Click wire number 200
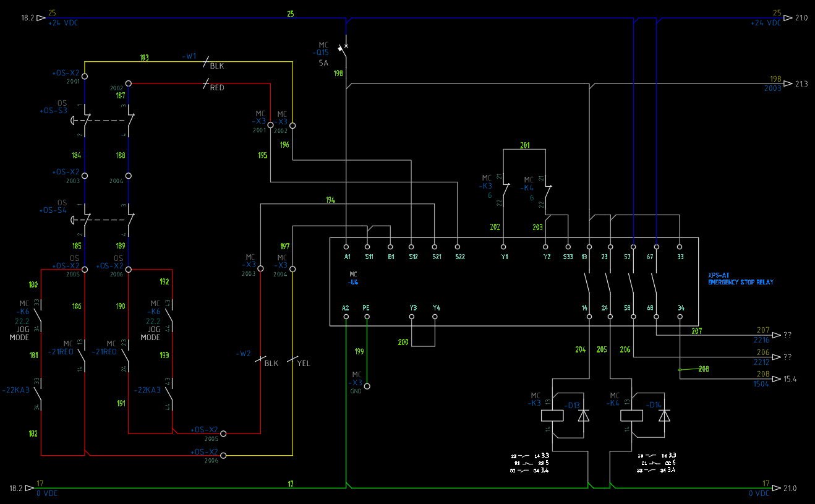Screen dimensions: 815x504 tap(403, 341)
